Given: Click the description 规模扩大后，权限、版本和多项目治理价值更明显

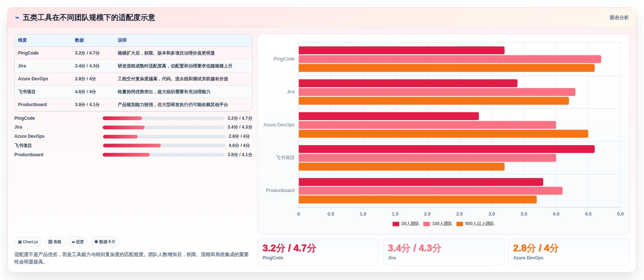Looking at the screenshot, I should pos(166,53).
